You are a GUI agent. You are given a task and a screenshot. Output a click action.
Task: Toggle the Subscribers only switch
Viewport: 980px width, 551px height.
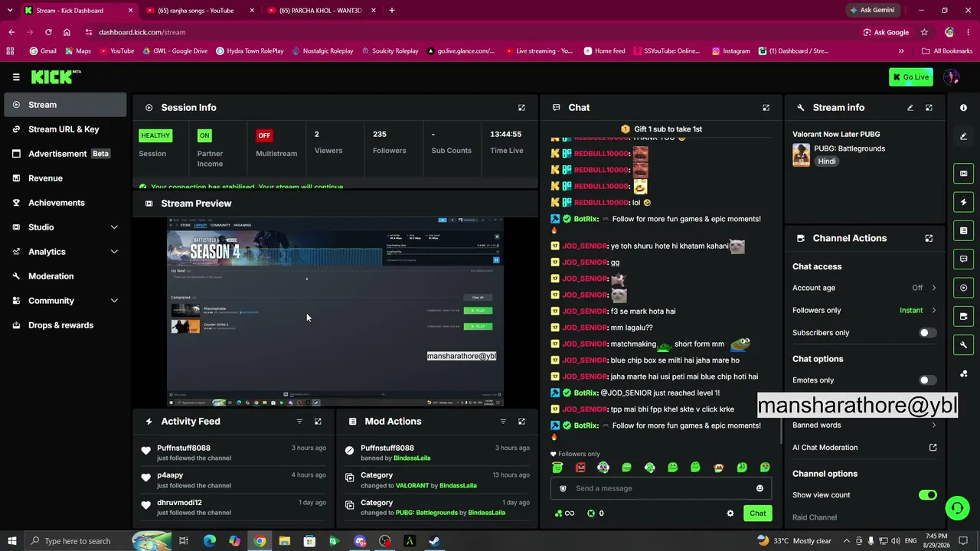click(927, 333)
